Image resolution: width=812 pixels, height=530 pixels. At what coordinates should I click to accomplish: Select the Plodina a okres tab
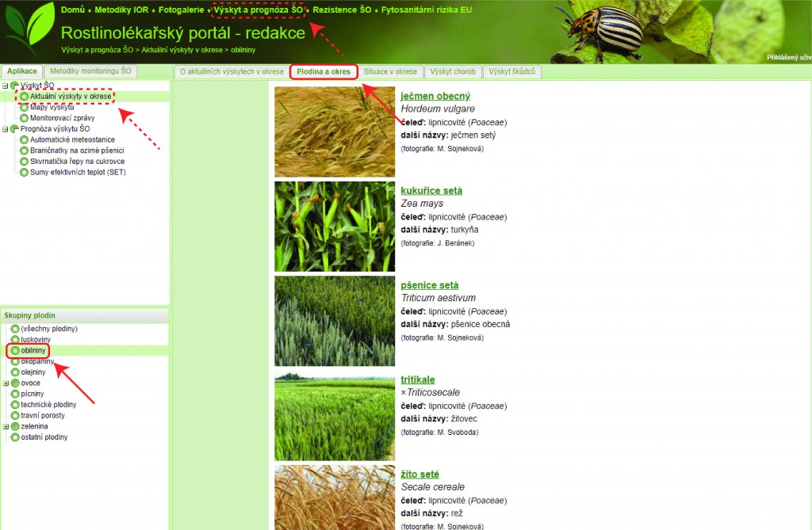click(x=324, y=72)
